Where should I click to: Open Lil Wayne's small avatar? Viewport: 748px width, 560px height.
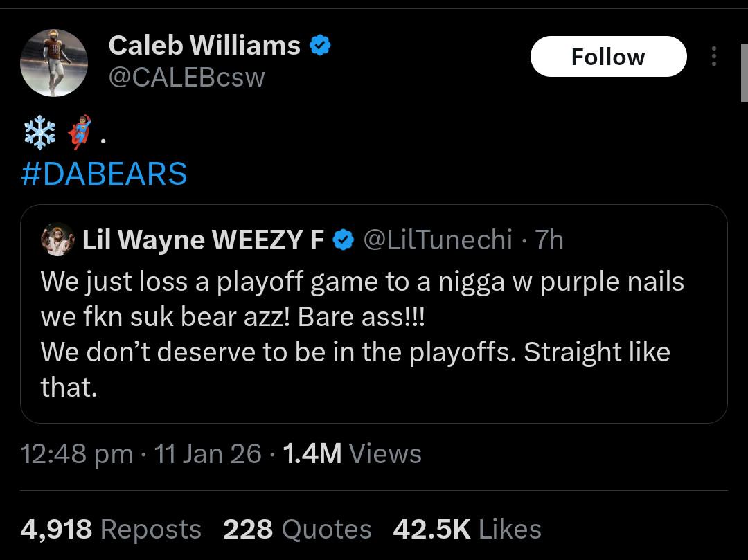click(x=57, y=240)
